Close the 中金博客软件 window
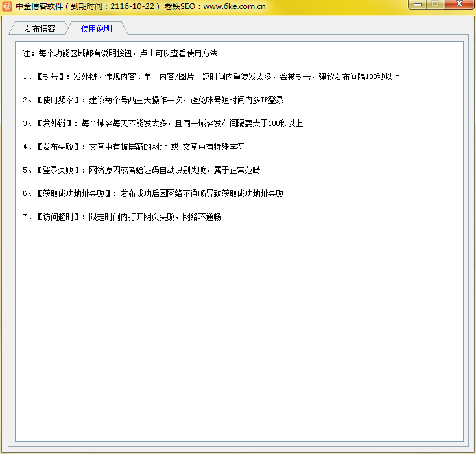Screen dimensions: 476x454 pos(458,4)
